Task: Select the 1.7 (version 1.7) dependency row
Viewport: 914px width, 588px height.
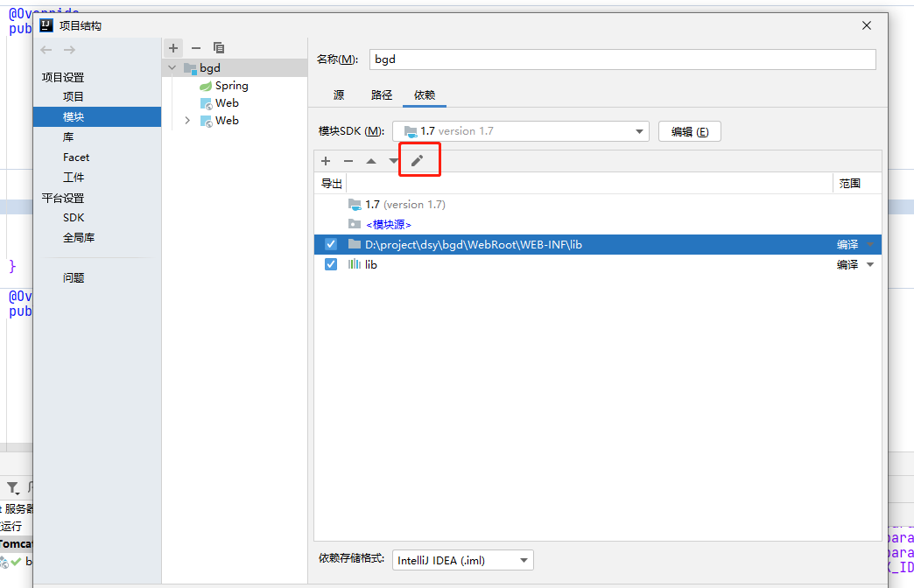Action: tap(597, 205)
